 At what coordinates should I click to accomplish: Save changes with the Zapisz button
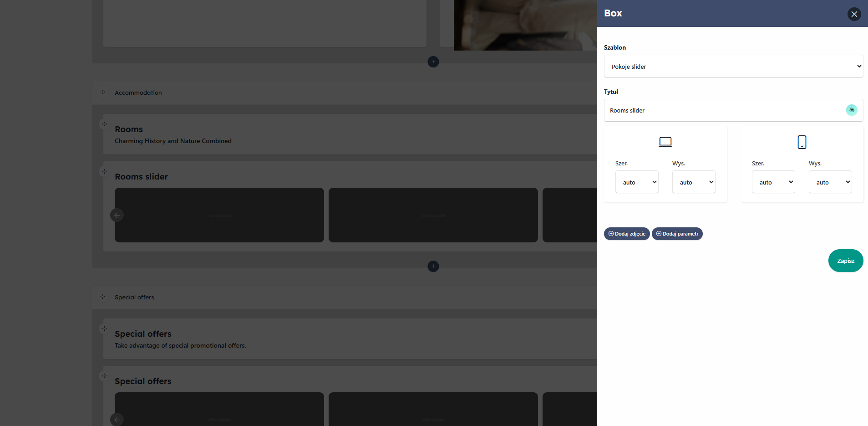coord(845,261)
